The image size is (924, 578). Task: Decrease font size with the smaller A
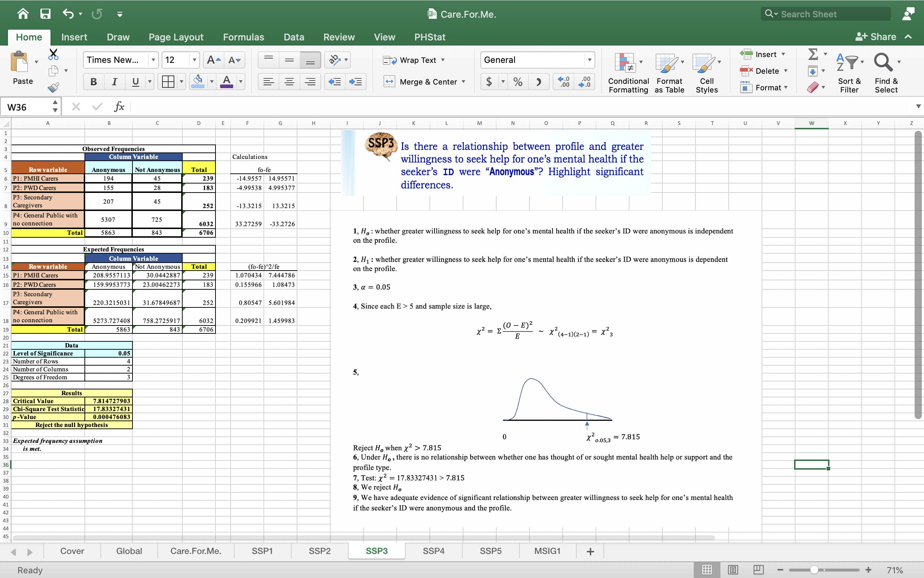point(234,60)
